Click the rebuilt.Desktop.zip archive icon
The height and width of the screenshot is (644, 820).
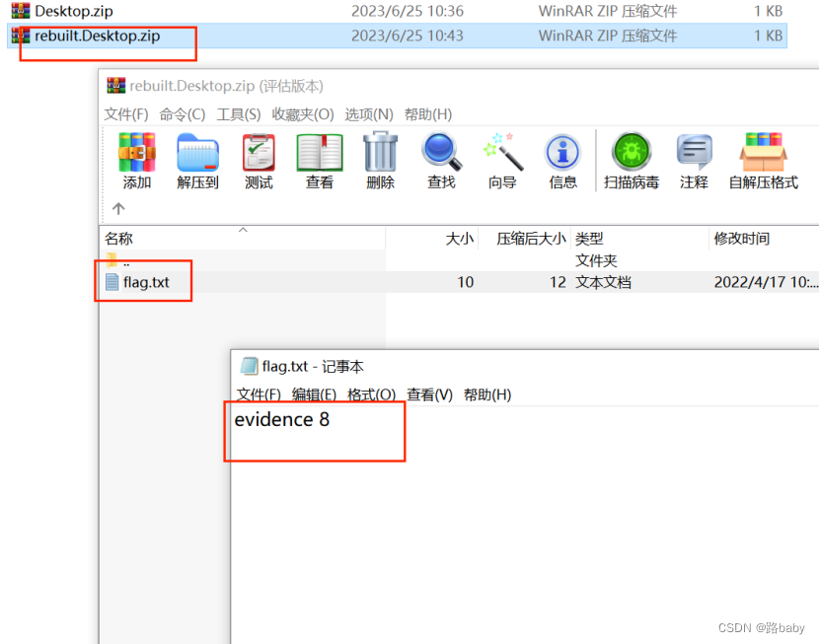pos(21,36)
